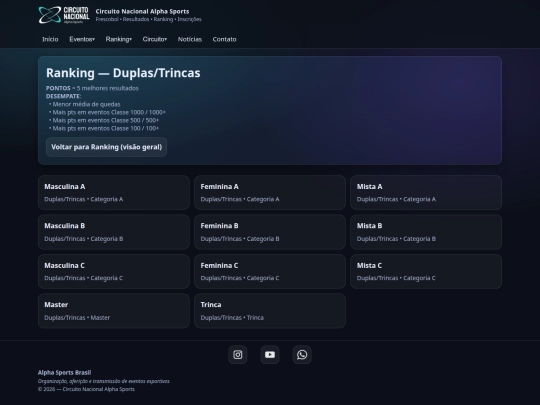Open the Masculina B category card
Image resolution: width=540 pixels, height=405 pixels.
click(114, 232)
